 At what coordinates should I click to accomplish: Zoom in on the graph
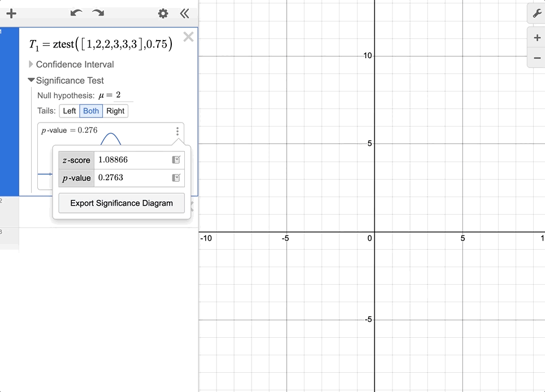pyautogui.click(x=536, y=37)
